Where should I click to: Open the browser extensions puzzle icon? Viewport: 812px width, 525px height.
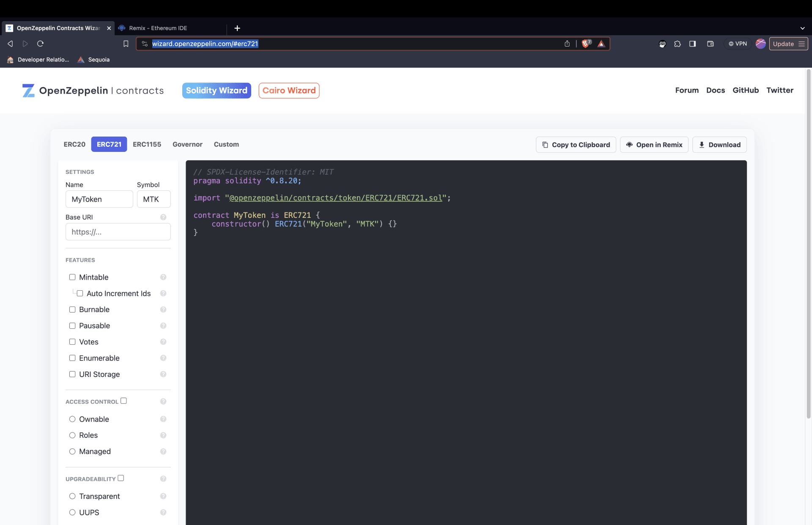(x=678, y=44)
